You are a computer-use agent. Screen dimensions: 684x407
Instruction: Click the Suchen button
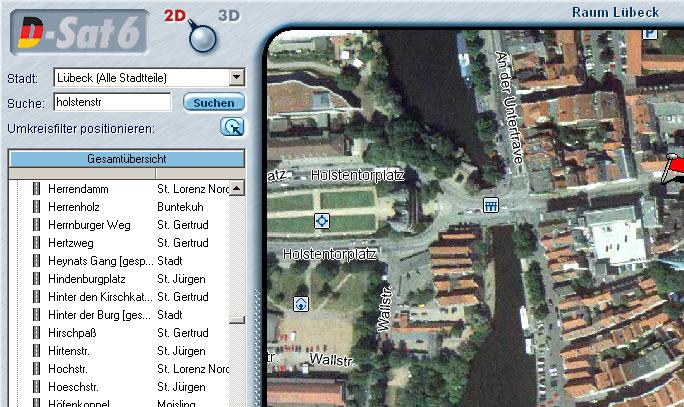tap(214, 102)
